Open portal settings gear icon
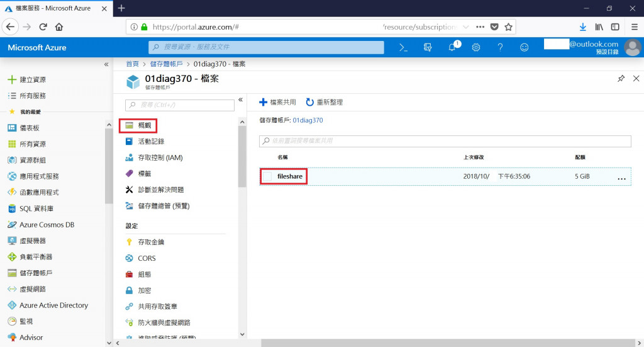This screenshot has width=644, height=347. click(x=476, y=48)
